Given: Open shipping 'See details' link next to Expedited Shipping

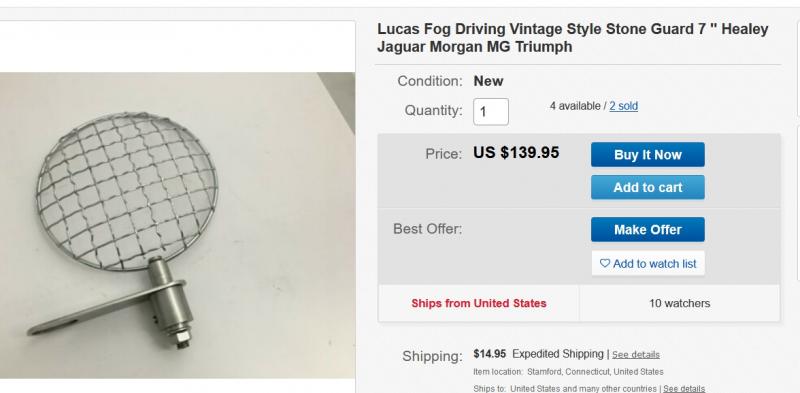Looking at the screenshot, I should tap(636, 355).
